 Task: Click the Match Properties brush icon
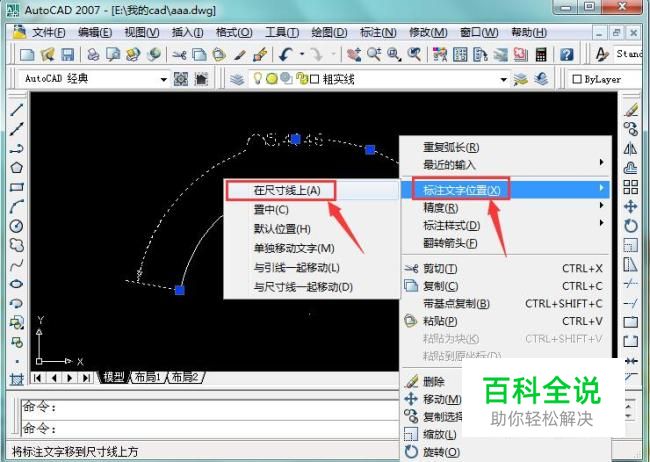[260, 54]
